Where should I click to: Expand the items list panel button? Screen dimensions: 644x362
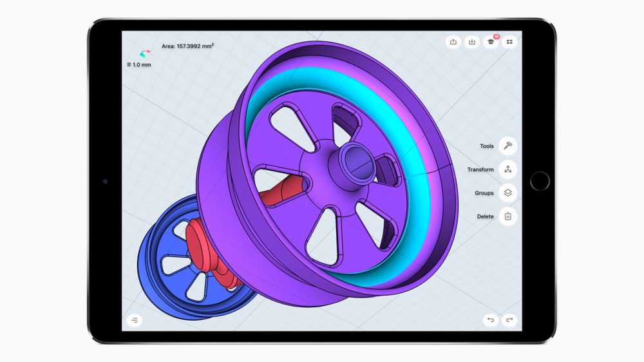[134, 319]
